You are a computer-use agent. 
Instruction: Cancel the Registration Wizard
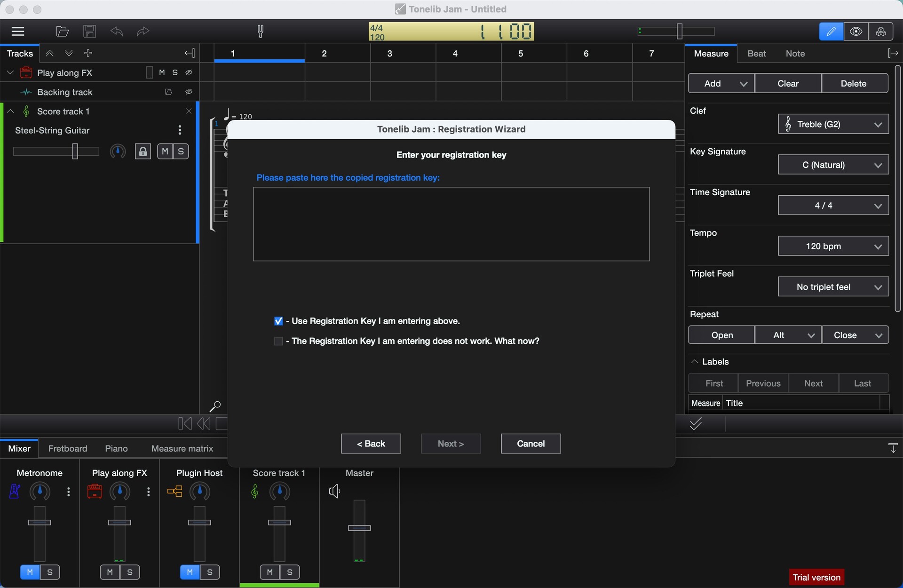click(531, 444)
